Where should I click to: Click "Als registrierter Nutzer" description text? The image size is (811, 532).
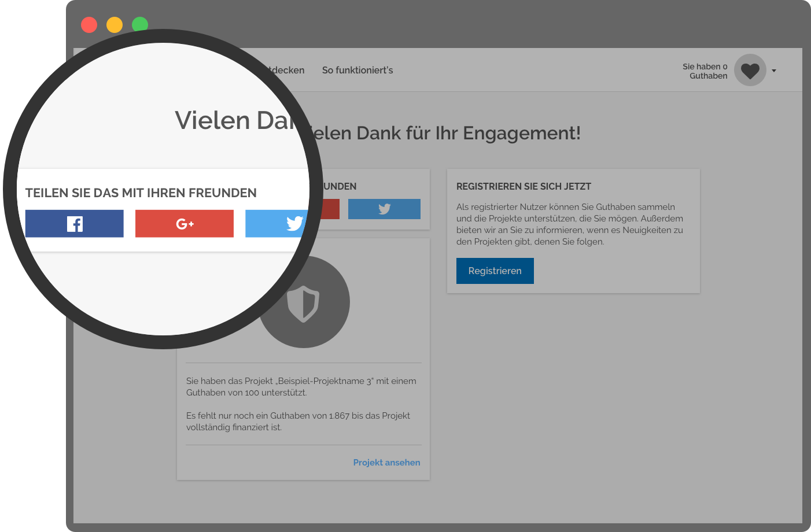point(570,224)
